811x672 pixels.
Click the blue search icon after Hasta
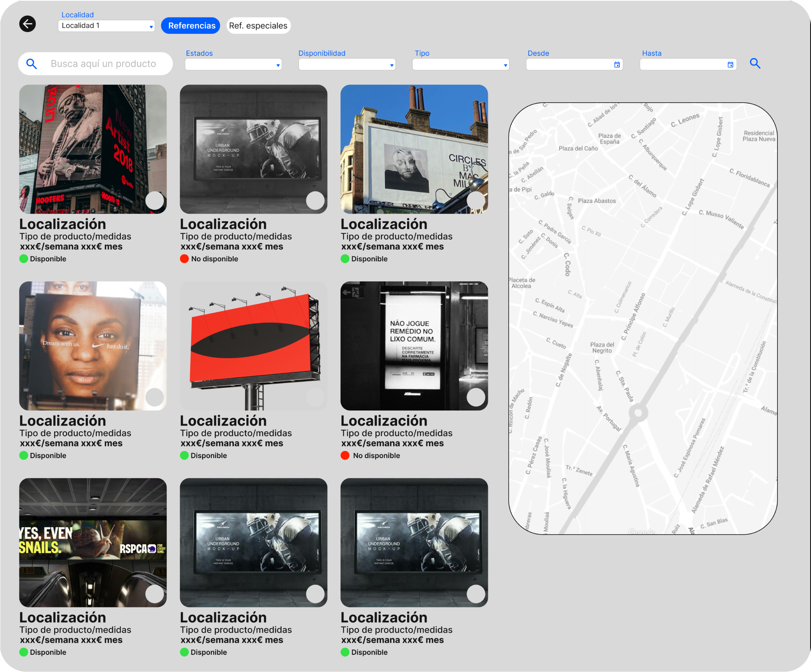pos(755,63)
